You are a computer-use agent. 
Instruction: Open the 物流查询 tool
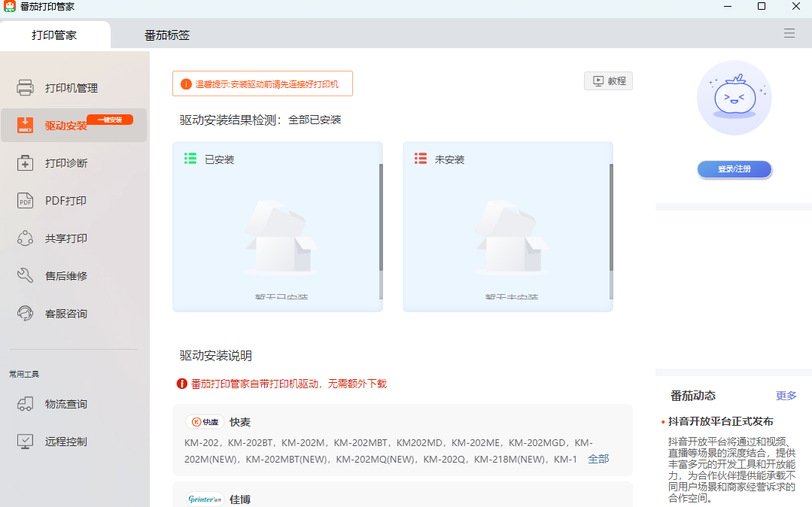[67, 403]
